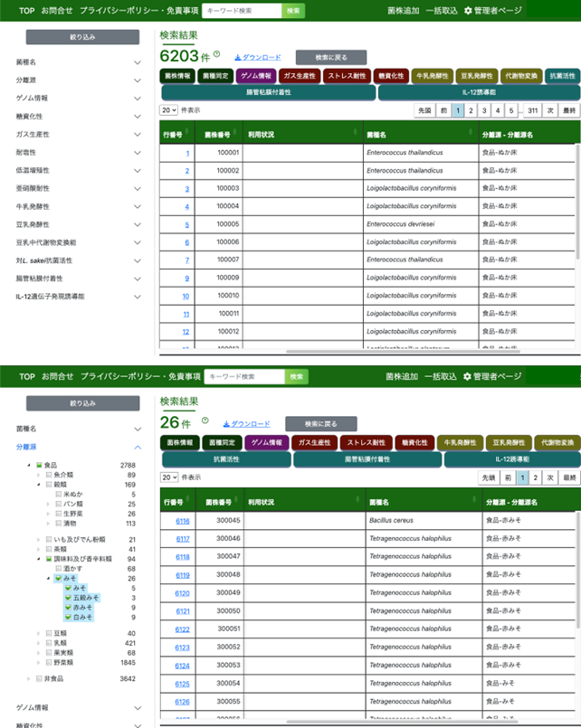The width and height of the screenshot is (581, 728).
Task: Tick the 酒かす checkbox
Action: click(x=58, y=569)
